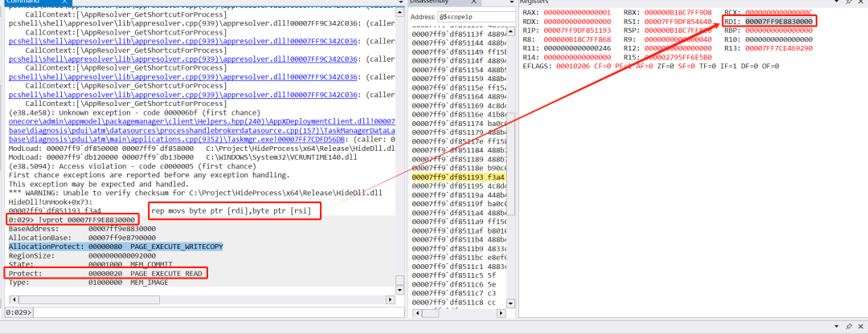Click the R9 register value
868x334 pixels.
point(678,39)
